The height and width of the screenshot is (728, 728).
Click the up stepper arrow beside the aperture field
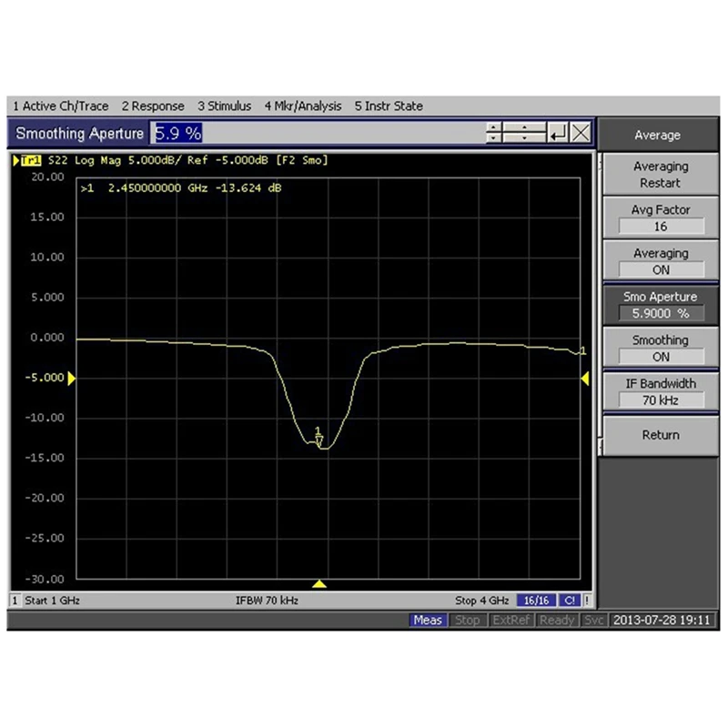493,127
